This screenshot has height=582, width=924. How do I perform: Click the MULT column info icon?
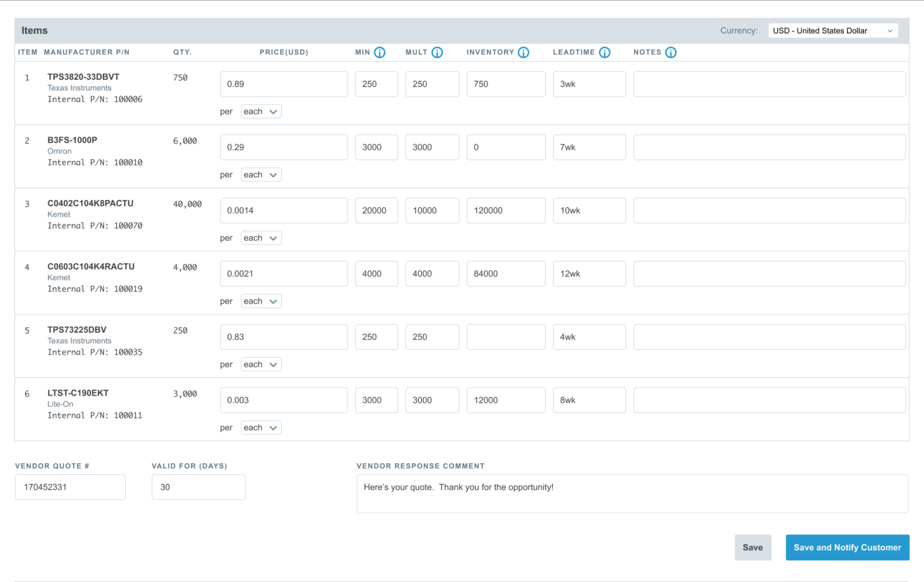(x=437, y=52)
